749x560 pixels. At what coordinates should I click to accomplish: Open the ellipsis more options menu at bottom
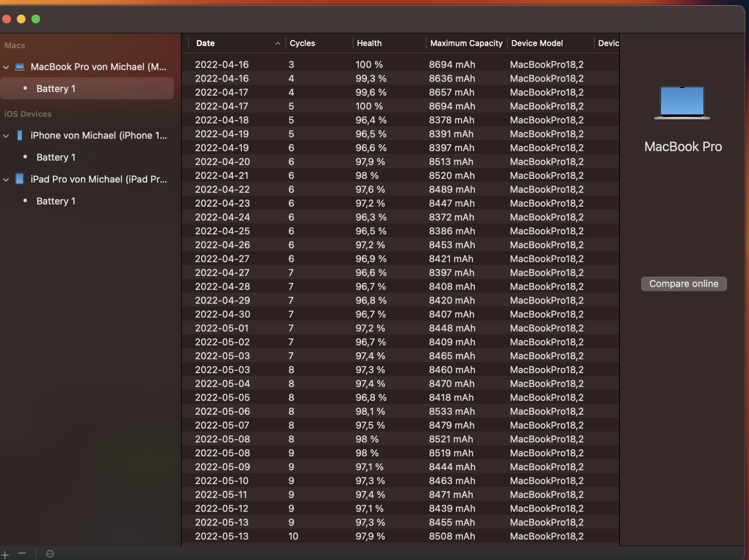point(50,554)
